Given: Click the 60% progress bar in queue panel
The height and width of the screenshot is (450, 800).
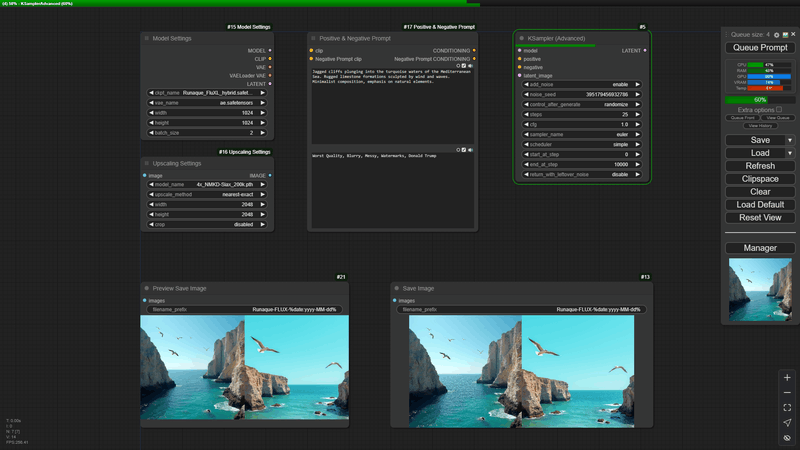Looking at the screenshot, I should pos(760,100).
